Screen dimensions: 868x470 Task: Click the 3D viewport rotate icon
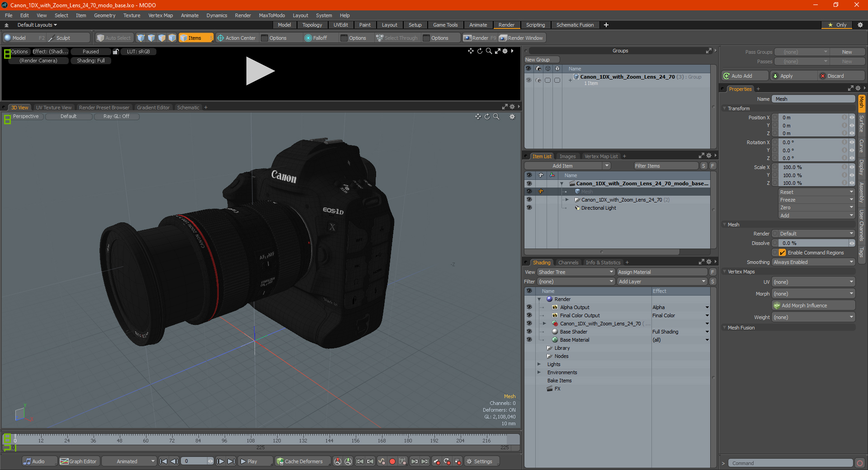point(487,117)
